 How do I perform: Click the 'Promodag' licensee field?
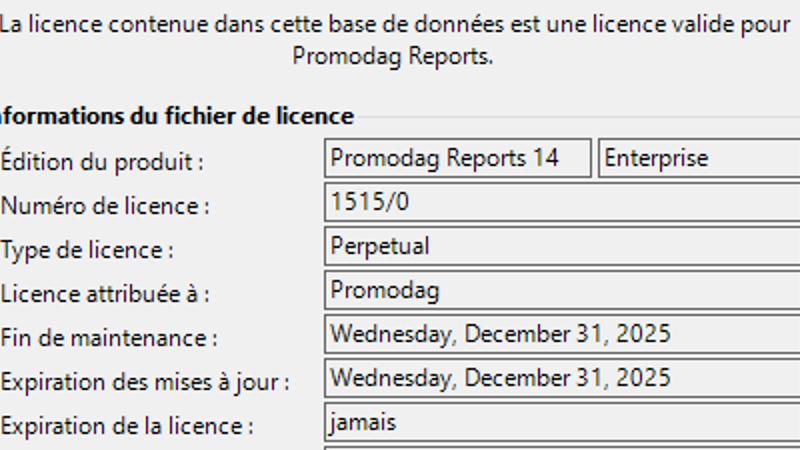562,291
